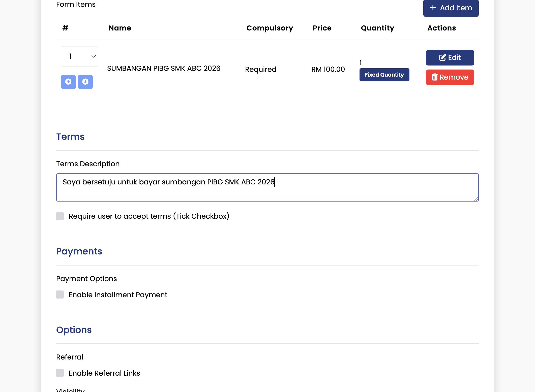The width and height of the screenshot is (535, 392).
Task: Move item up with the arrow-up icon
Action: tap(68, 82)
